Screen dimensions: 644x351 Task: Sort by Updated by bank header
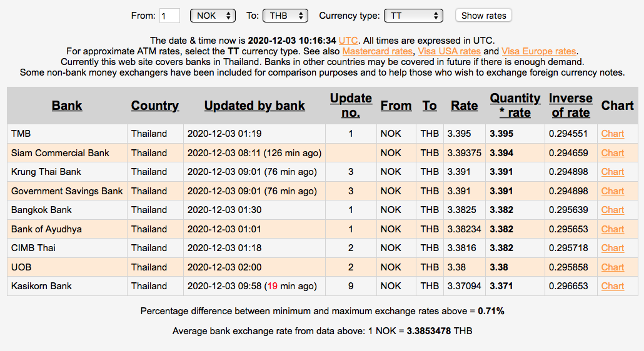pyautogui.click(x=254, y=106)
